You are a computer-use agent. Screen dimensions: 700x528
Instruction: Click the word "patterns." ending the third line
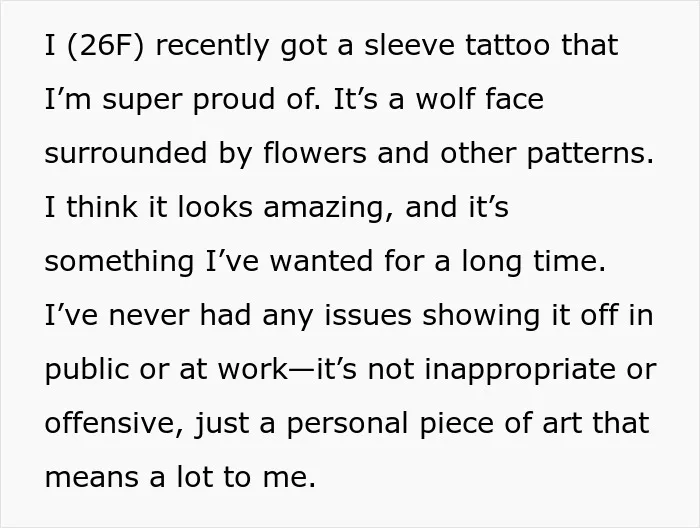(590, 154)
